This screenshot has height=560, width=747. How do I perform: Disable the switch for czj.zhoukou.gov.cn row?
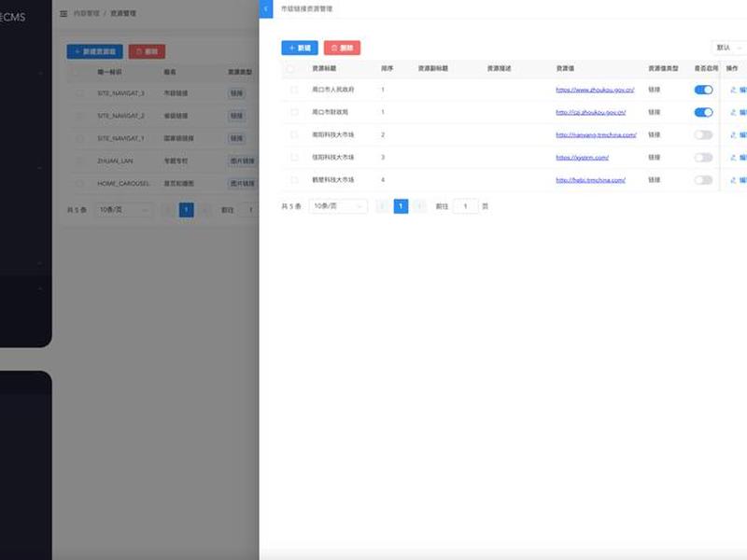(x=703, y=112)
